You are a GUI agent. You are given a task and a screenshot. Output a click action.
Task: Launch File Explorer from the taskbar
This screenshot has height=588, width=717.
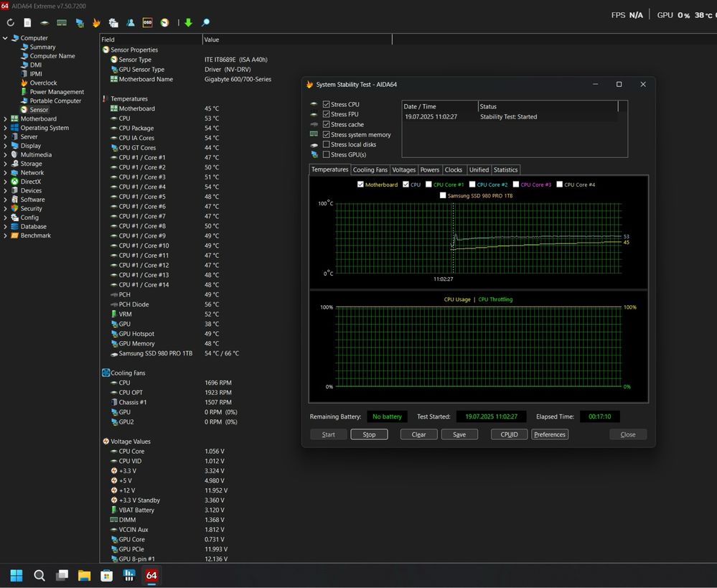click(x=84, y=575)
